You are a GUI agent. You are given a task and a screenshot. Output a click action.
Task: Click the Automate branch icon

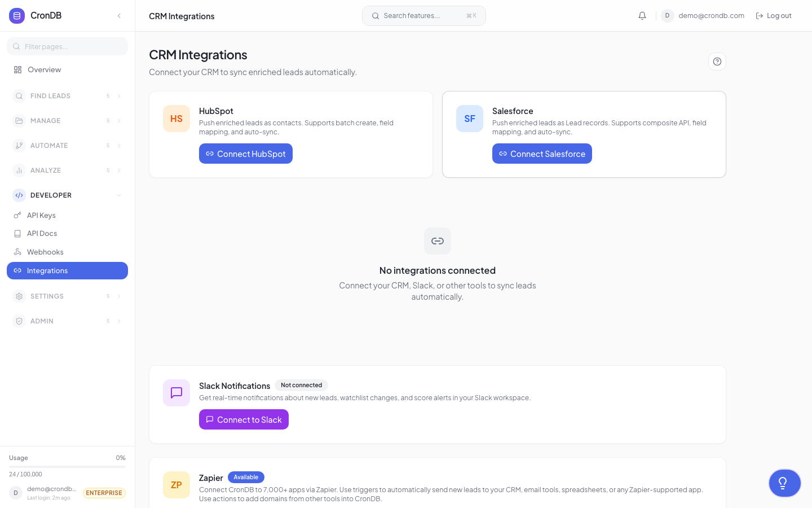click(19, 146)
